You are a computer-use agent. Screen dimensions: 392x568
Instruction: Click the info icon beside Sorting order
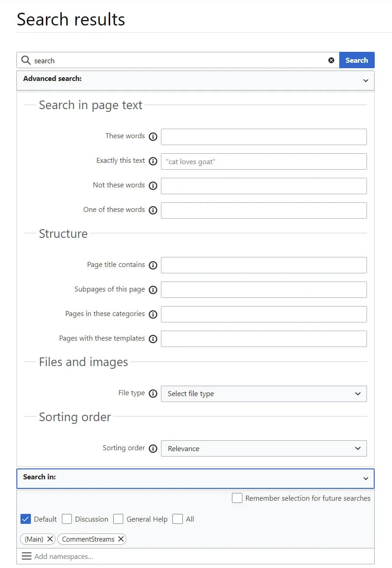point(153,448)
